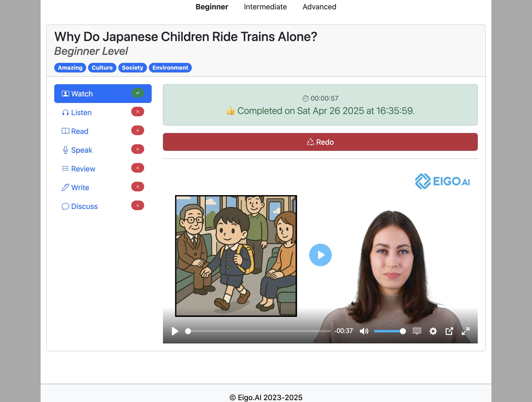532x402 pixels.
Task: Click the list icon beside Review
Action: tap(66, 168)
